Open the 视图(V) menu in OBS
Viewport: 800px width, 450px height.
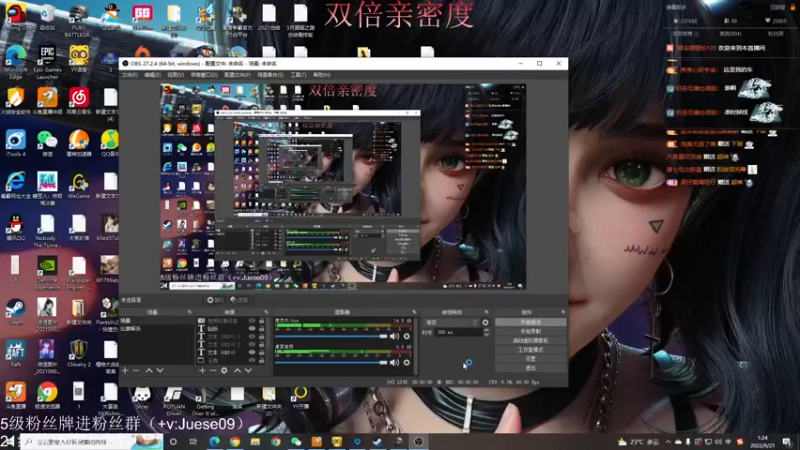176,75
